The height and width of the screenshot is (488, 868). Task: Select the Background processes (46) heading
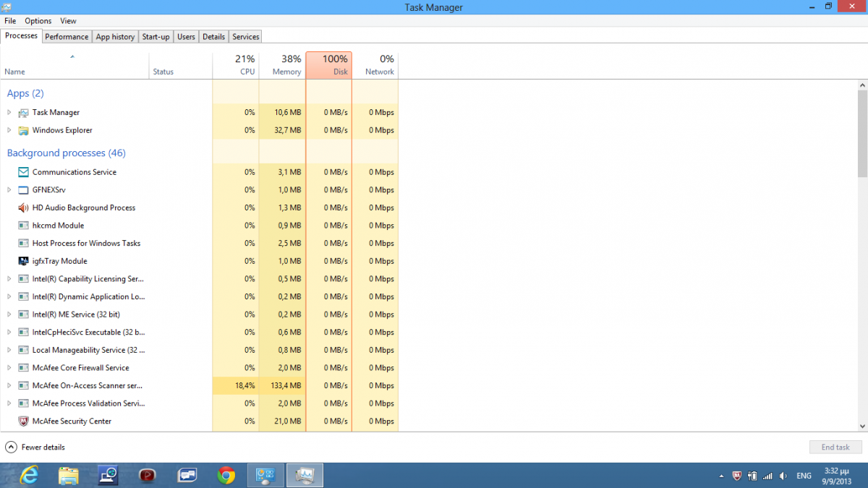(x=66, y=153)
